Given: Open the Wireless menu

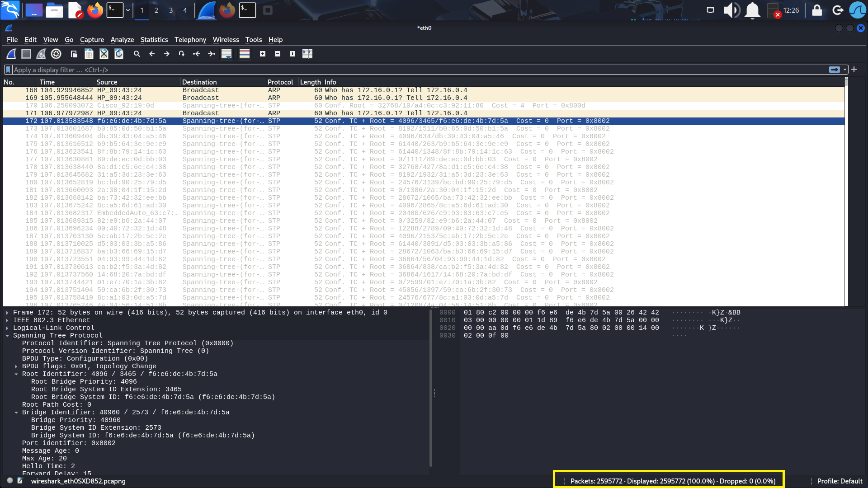Looking at the screenshot, I should (226, 40).
